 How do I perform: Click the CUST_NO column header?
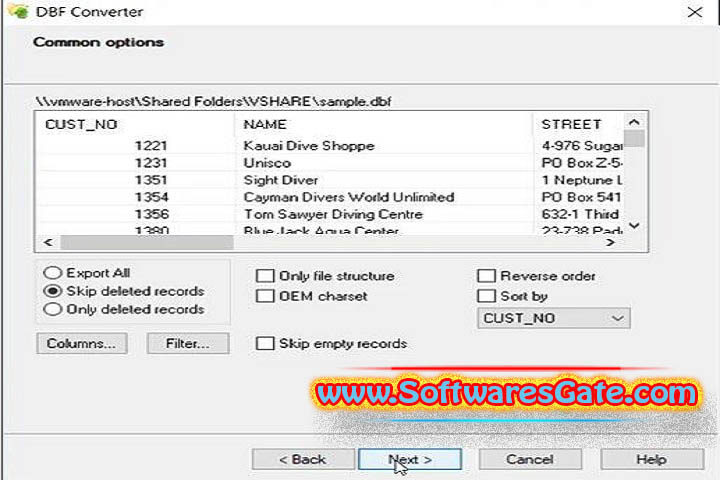(x=136, y=124)
